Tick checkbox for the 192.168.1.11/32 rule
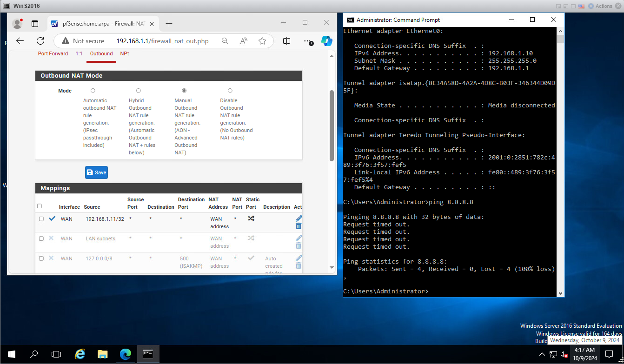 pyautogui.click(x=41, y=219)
